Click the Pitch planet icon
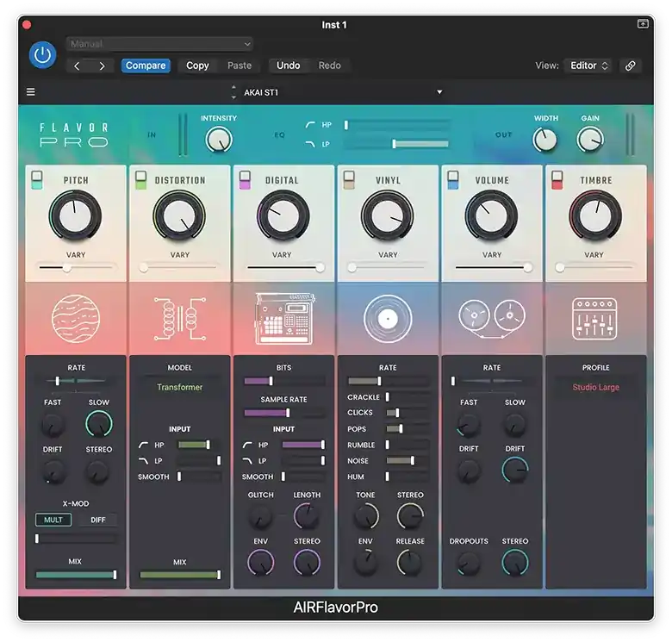The width and height of the screenshot is (672, 642). point(76,319)
